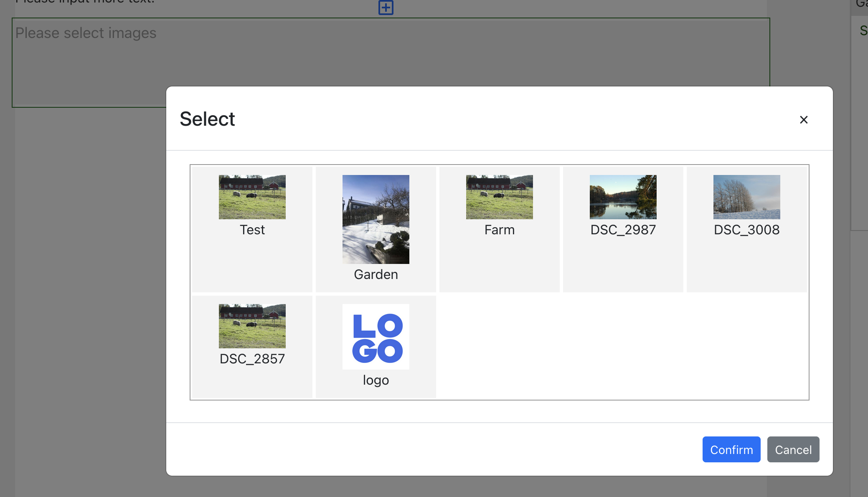This screenshot has height=497, width=868.
Task: Select the DSC_2857 sheep pasture photo
Action: 252,326
